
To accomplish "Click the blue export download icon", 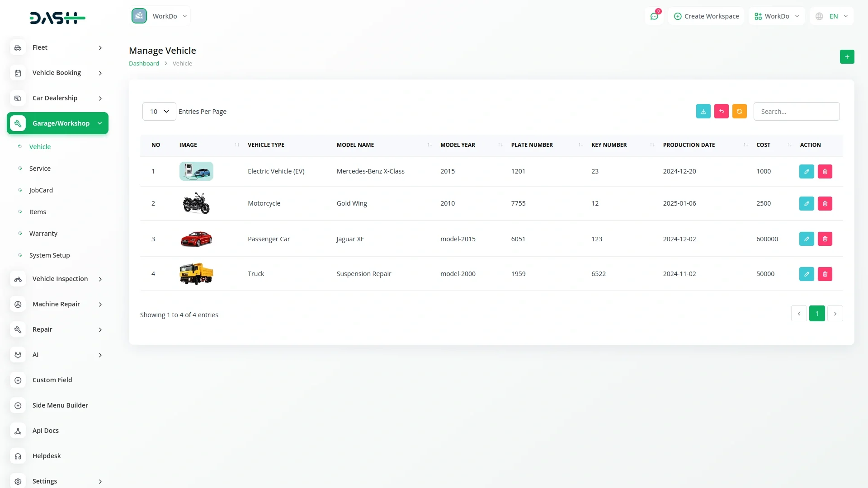I will pos(703,111).
